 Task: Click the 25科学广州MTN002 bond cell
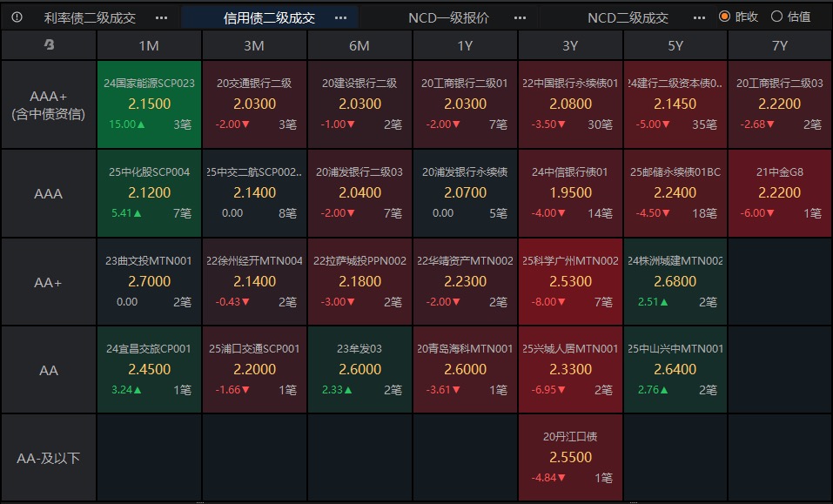pyautogui.click(x=570, y=282)
